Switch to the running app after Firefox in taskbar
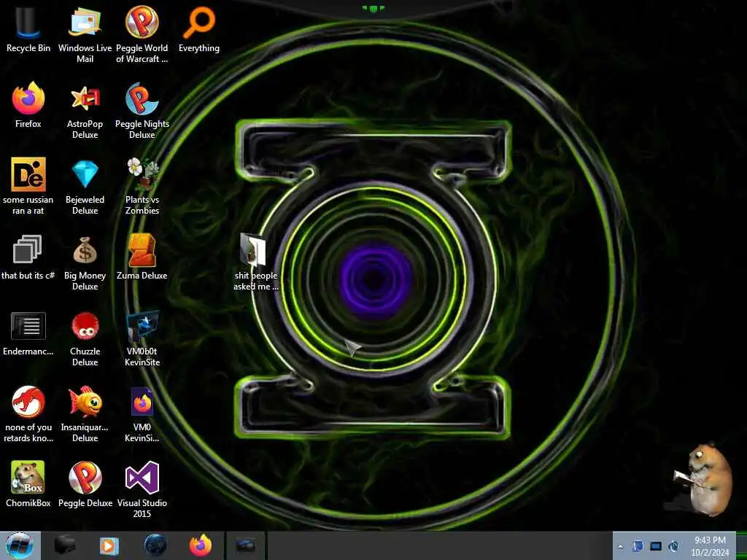The image size is (747, 560). [246, 545]
